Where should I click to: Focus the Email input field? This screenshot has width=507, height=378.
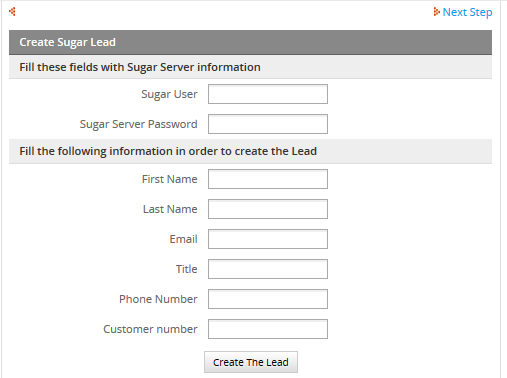click(268, 239)
